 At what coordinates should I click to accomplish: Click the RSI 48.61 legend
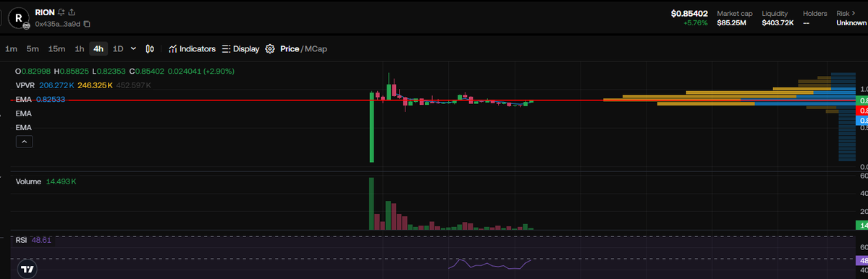(x=33, y=240)
